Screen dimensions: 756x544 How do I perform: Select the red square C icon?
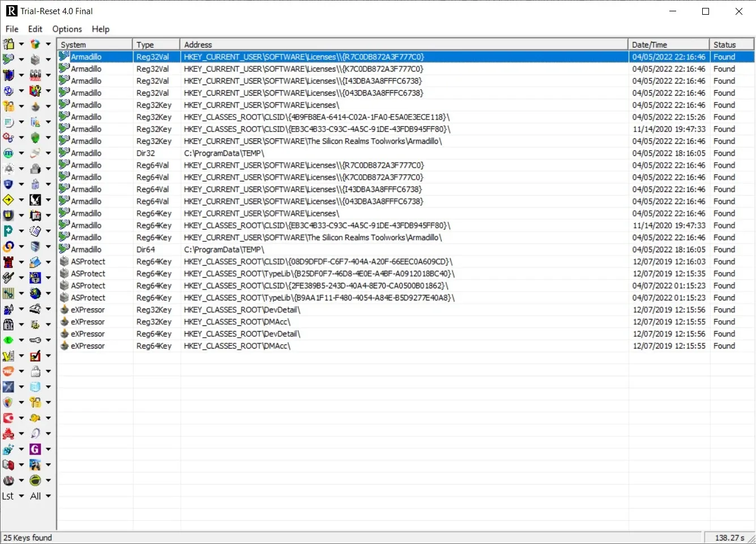[8, 418]
